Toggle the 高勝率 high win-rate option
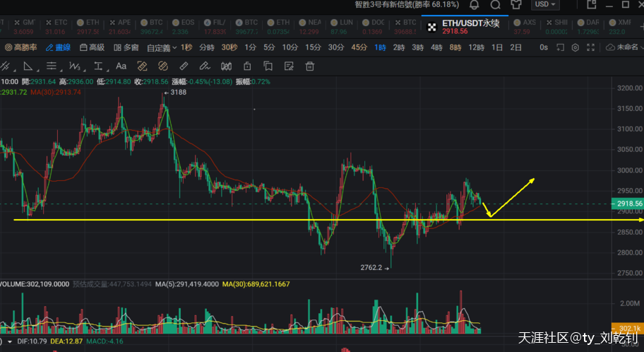The height and width of the screenshot is (352, 644). coord(21,47)
